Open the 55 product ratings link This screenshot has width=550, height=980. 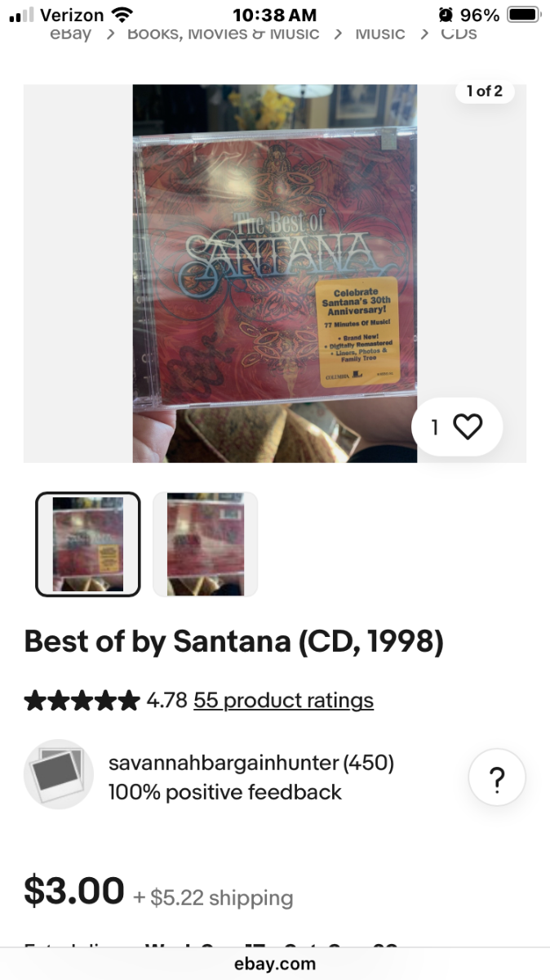[x=283, y=701]
